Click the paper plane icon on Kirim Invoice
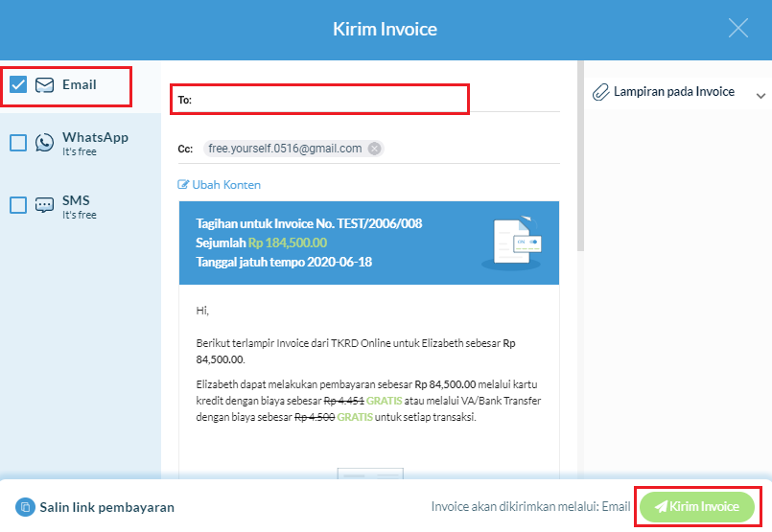 tap(661, 506)
